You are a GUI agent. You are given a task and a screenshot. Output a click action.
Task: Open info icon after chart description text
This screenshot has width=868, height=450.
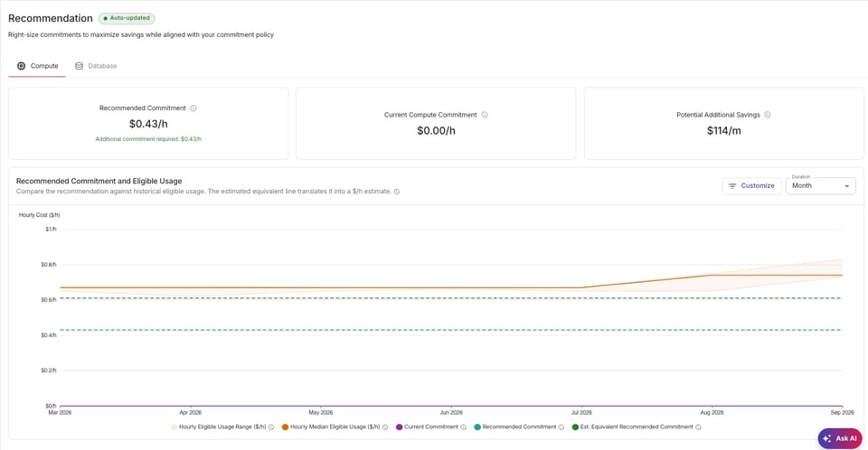coord(396,192)
